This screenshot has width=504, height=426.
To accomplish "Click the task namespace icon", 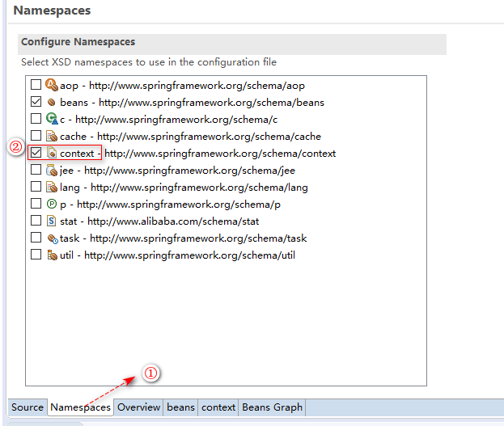I will (53, 238).
